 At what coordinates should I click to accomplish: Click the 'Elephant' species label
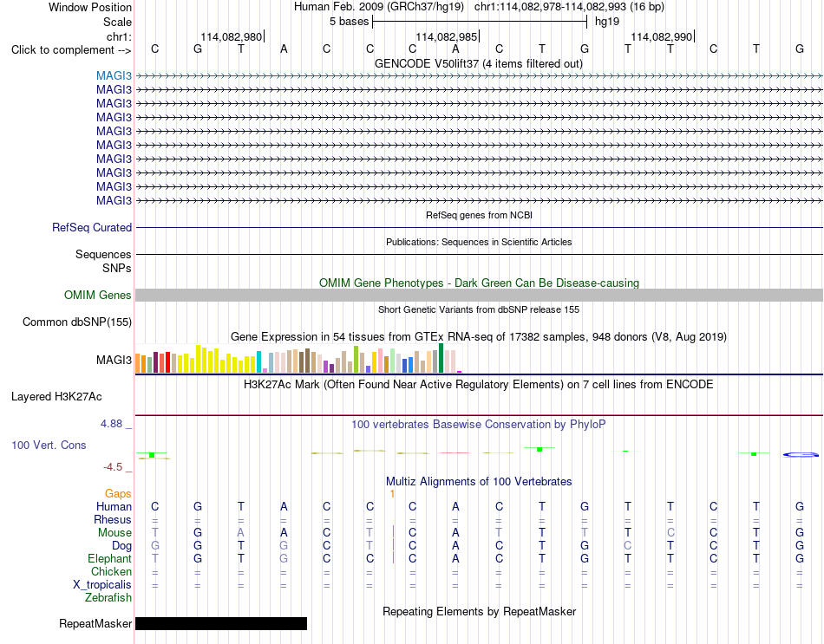click(x=109, y=558)
